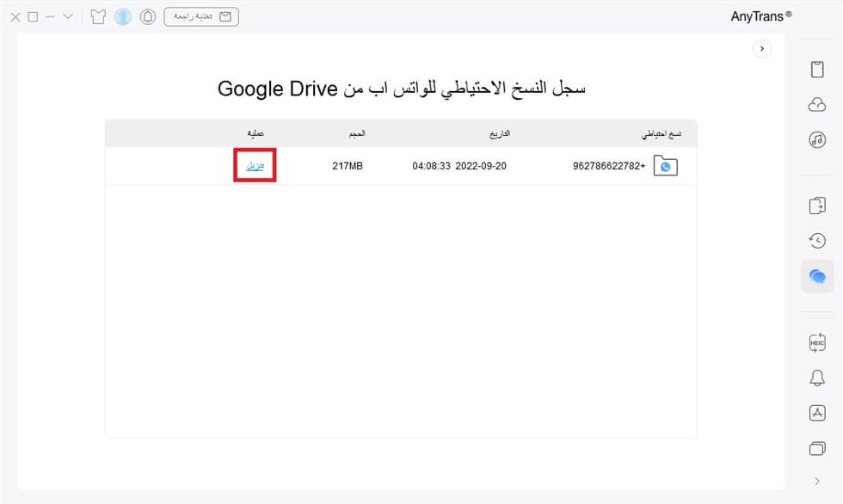Minimize the window with dash button
Viewport: 843px width, 504px height.
click(x=50, y=16)
